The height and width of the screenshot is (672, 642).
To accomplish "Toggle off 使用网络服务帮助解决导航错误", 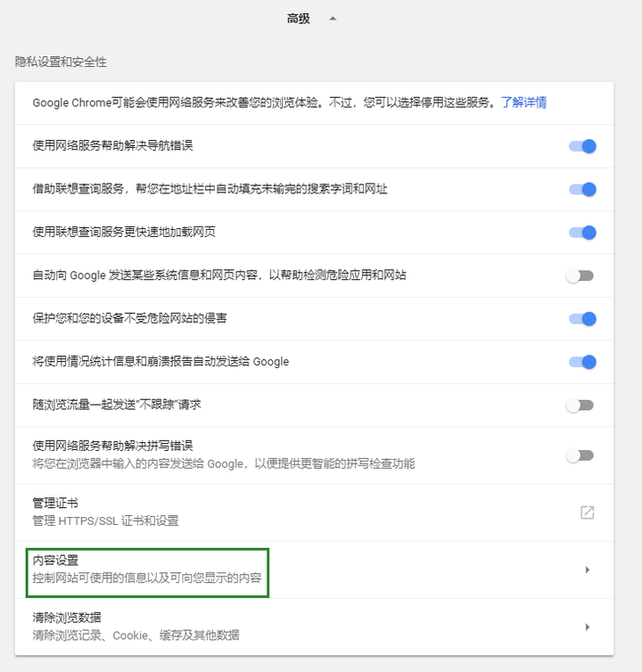I will click(x=582, y=146).
